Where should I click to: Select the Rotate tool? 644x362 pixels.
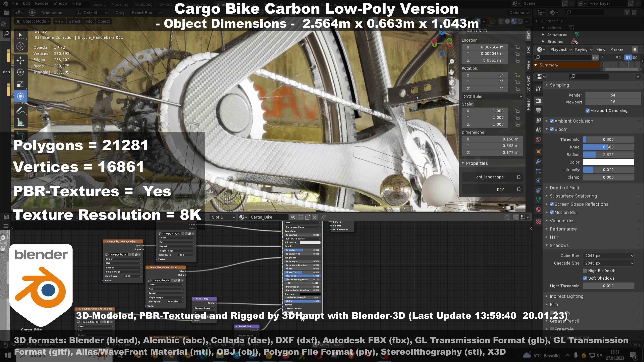(x=20, y=72)
